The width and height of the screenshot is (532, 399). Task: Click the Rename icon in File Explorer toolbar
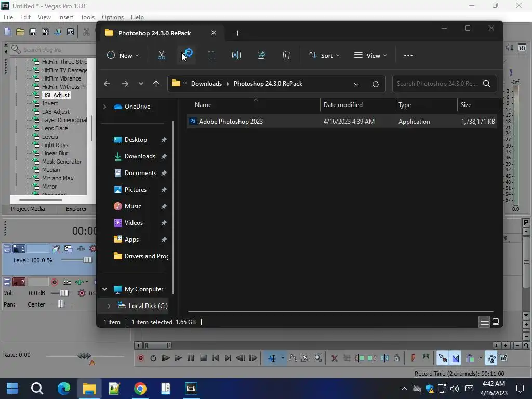(x=236, y=55)
